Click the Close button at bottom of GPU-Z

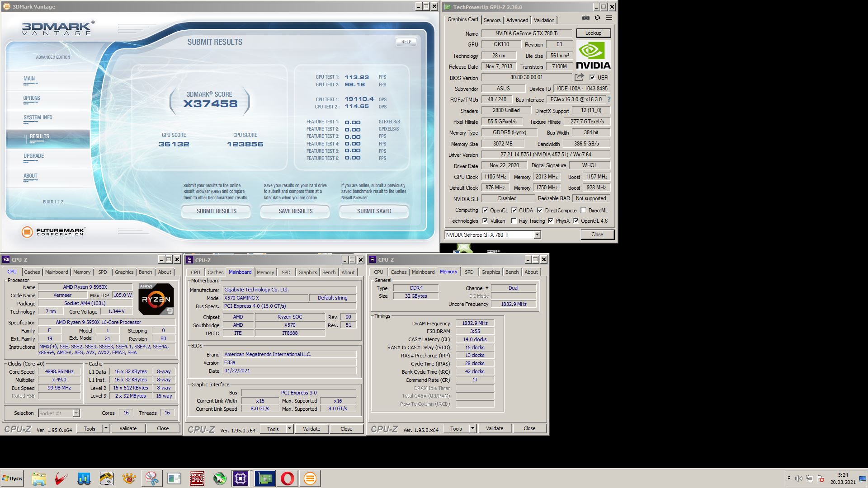tap(597, 235)
